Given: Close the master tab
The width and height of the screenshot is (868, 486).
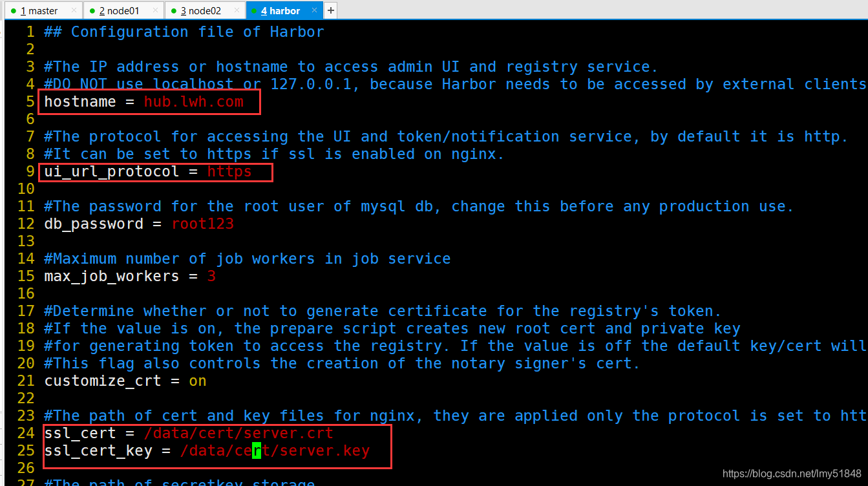Looking at the screenshot, I should point(74,10).
